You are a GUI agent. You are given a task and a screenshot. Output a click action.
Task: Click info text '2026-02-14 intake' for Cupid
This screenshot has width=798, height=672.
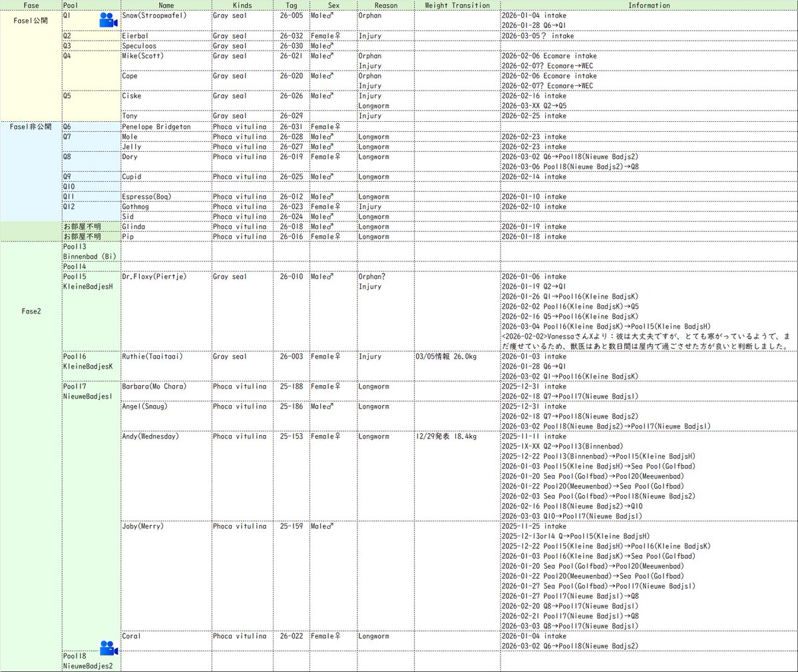[x=534, y=176]
